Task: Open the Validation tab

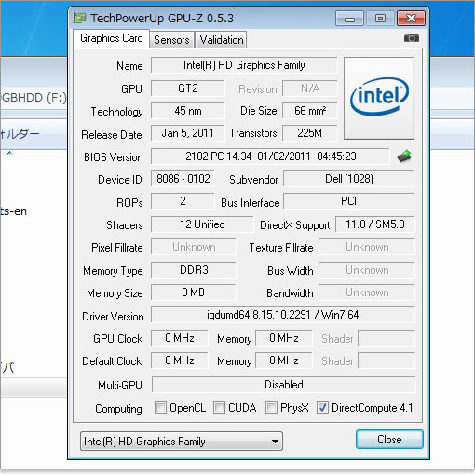Action: (222, 40)
